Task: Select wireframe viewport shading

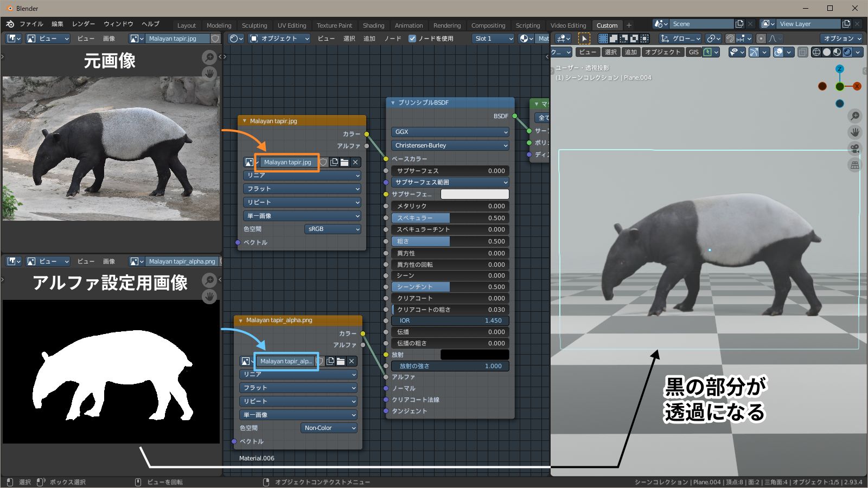Action: click(816, 52)
